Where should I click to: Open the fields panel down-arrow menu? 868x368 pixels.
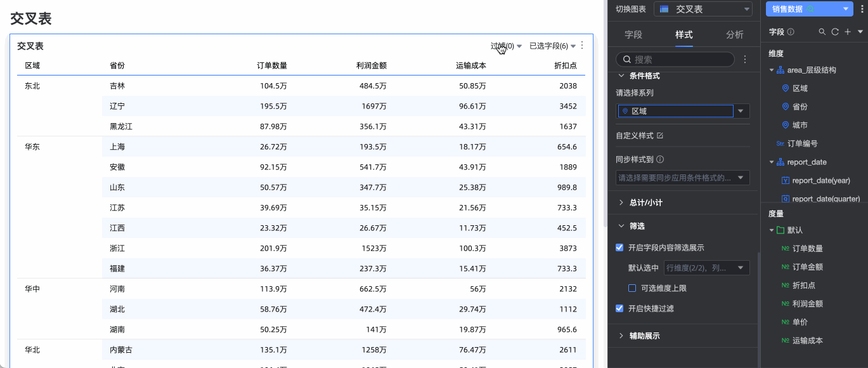pyautogui.click(x=860, y=32)
